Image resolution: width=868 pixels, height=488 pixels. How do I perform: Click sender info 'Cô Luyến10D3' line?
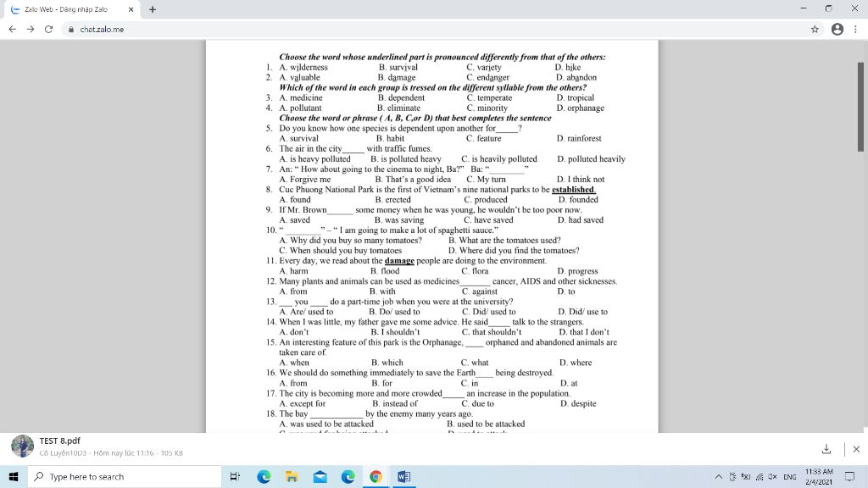[x=111, y=453]
